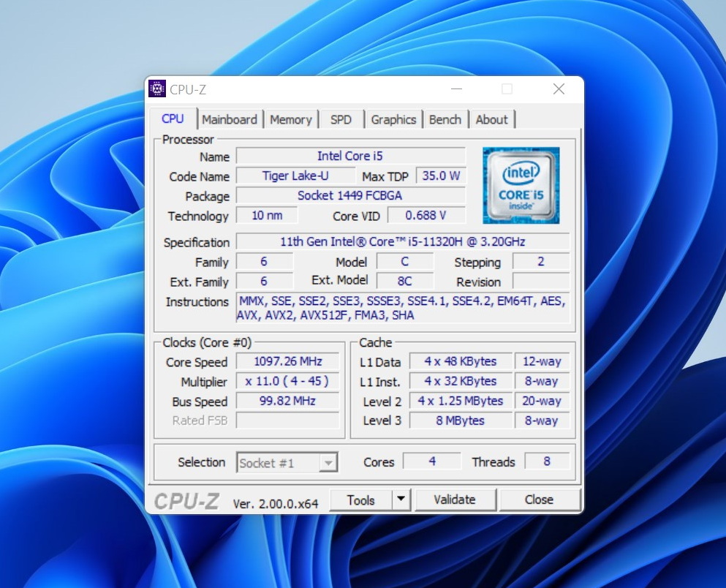Screen dimensions: 726x588
Task: Click the Close button at bottom
Action: 539,500
